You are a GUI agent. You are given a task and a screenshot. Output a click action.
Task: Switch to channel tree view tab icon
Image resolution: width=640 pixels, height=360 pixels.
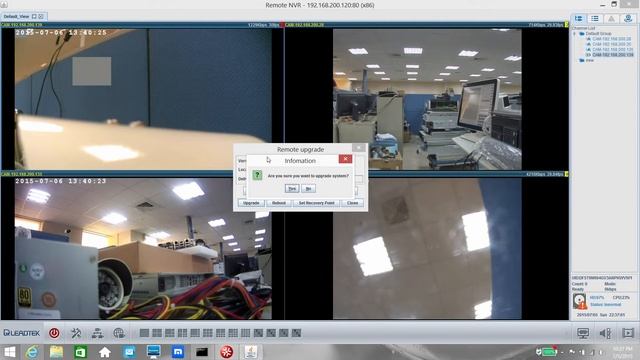tap(579, 18)
